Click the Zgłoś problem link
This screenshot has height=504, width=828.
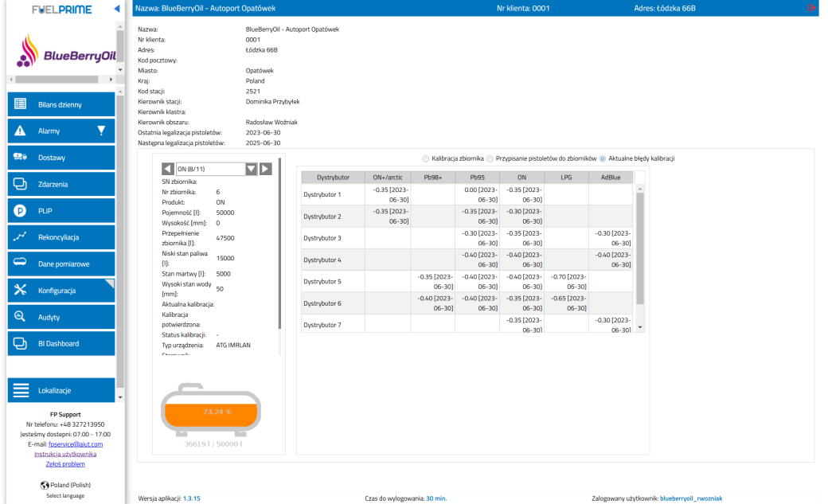(x=65, y=464)
